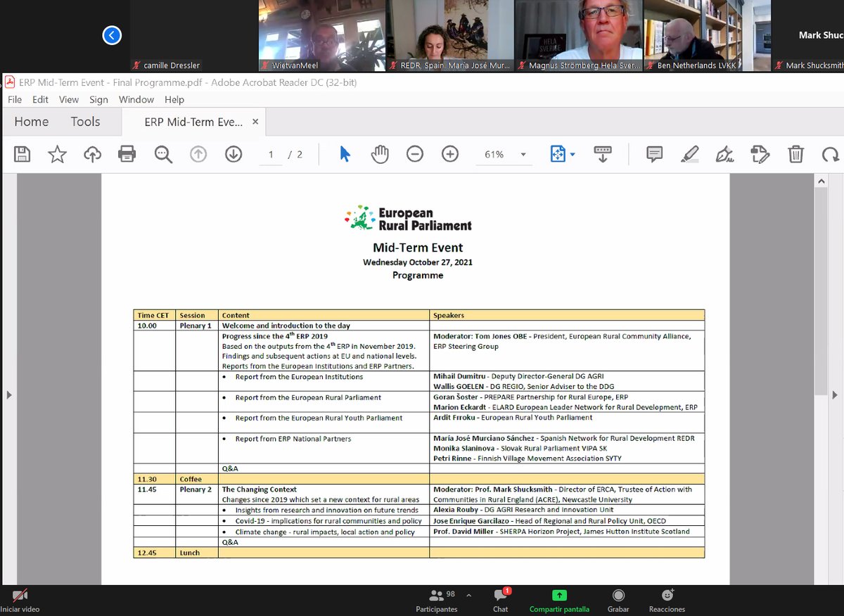Image resolution: width=844 pixels, height=616 pixels.
Task: Click the trash delete icon
Action: (x=795, y=154)
